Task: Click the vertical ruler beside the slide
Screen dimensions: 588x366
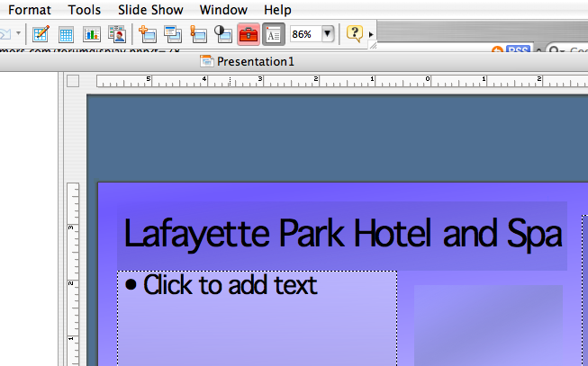Action: pyautogui.click(x=73, y=274)
